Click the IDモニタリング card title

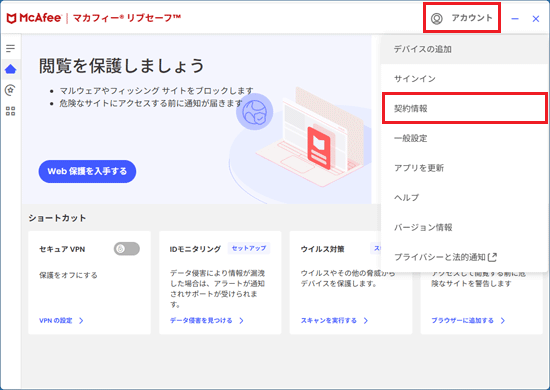[x=195, y=249]
